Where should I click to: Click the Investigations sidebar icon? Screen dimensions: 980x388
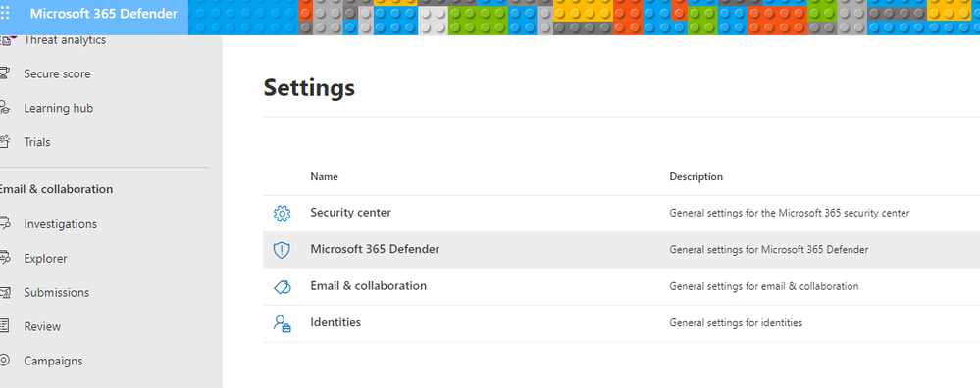pos(5,223)
